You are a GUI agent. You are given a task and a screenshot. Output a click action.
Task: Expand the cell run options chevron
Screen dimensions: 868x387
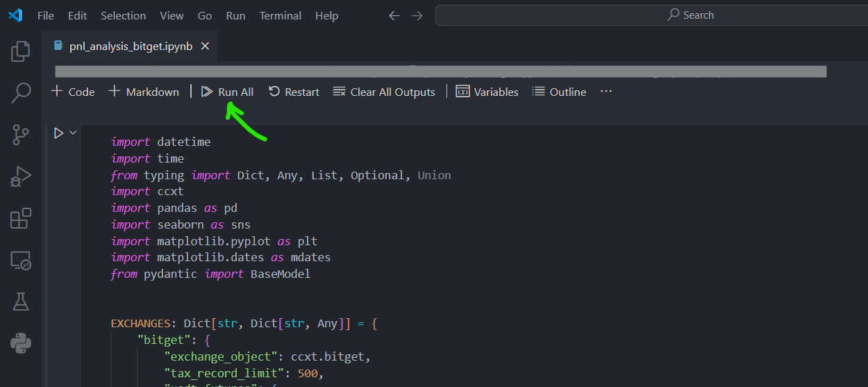point(73,133)
